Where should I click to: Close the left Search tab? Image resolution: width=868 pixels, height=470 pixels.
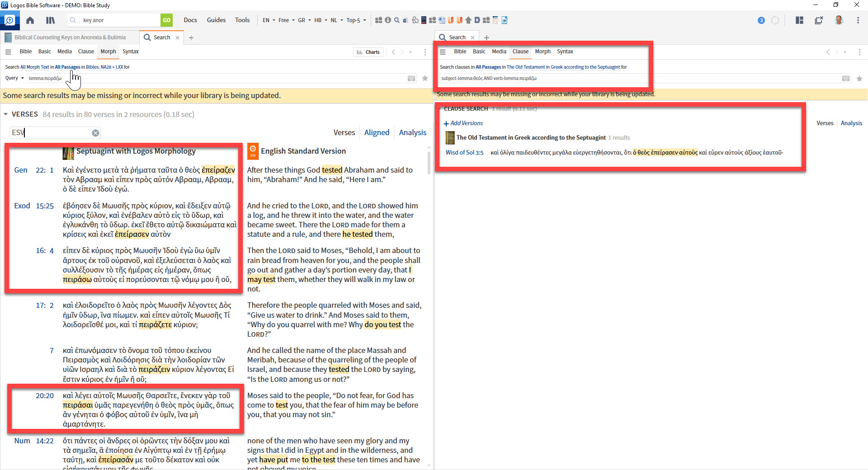pyautogui.click(x=178, y=38)
